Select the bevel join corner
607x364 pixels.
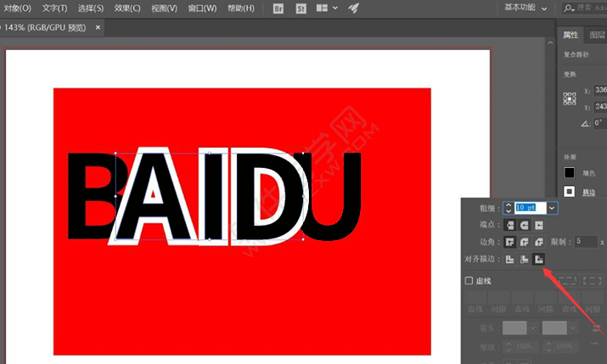pyautogui.click(x=538, y=242)
